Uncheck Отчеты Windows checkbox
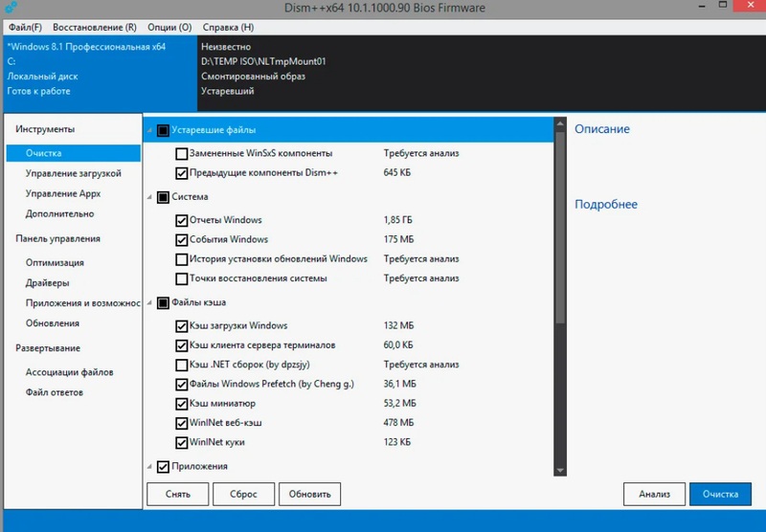This screenshot has width=766, height=532. [182, 220]
